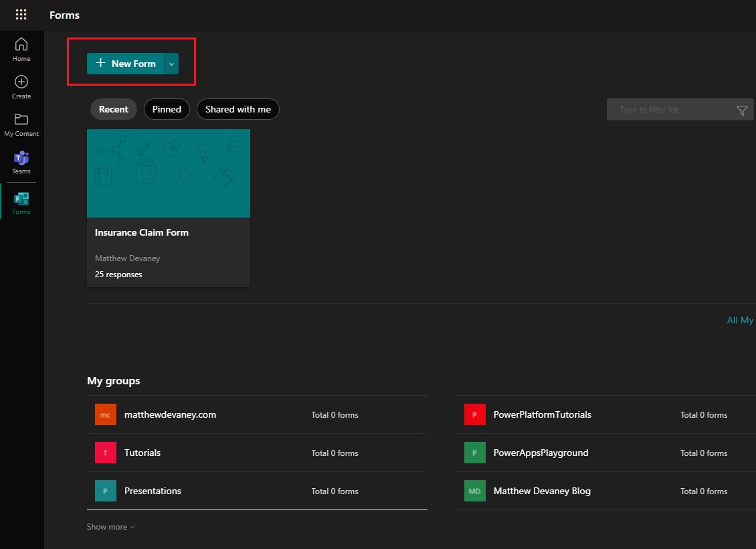Show forms Shared with me
This screenshot has height=549, width=756.
pos(238,109)
